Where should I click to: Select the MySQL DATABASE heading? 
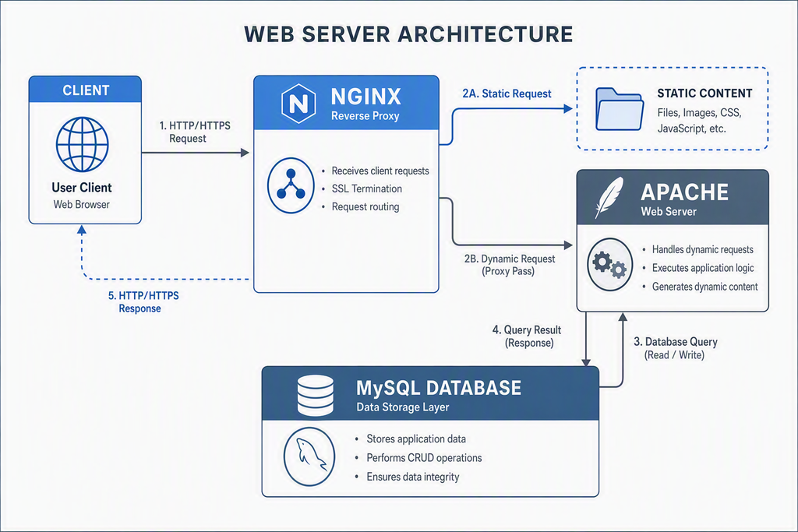click(438, 388)
